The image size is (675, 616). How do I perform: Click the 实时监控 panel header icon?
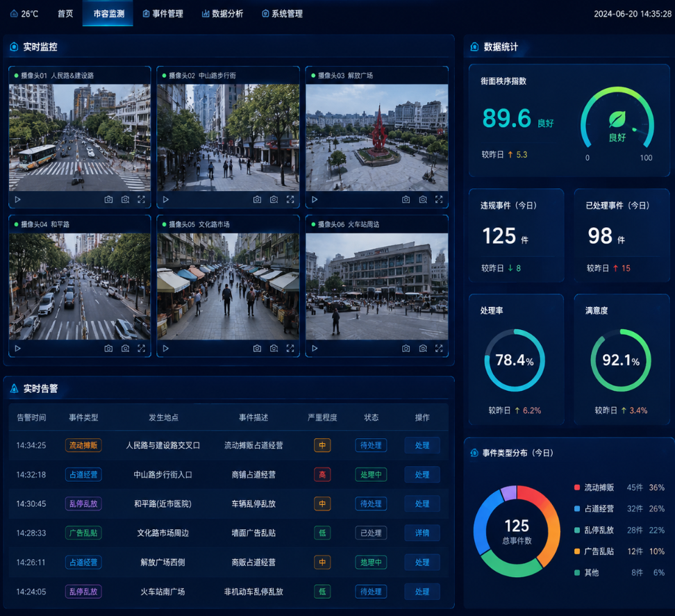pyautogui.click(x=14, y=47)
